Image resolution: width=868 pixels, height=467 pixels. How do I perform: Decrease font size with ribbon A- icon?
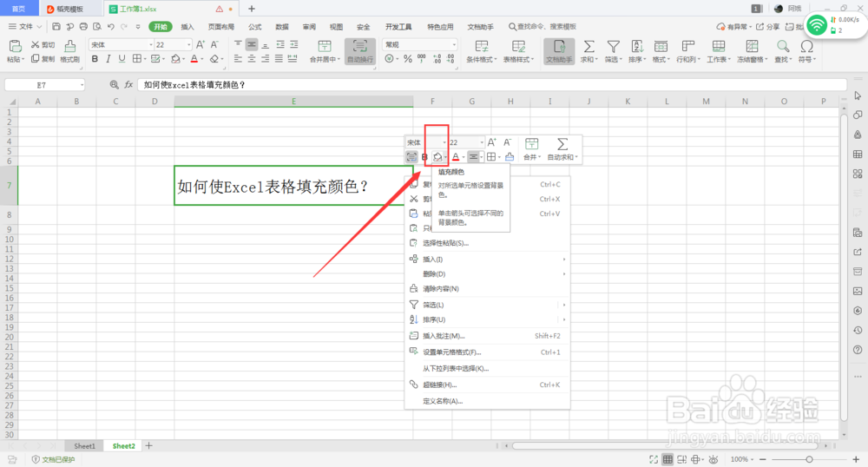tap(214, 45)
